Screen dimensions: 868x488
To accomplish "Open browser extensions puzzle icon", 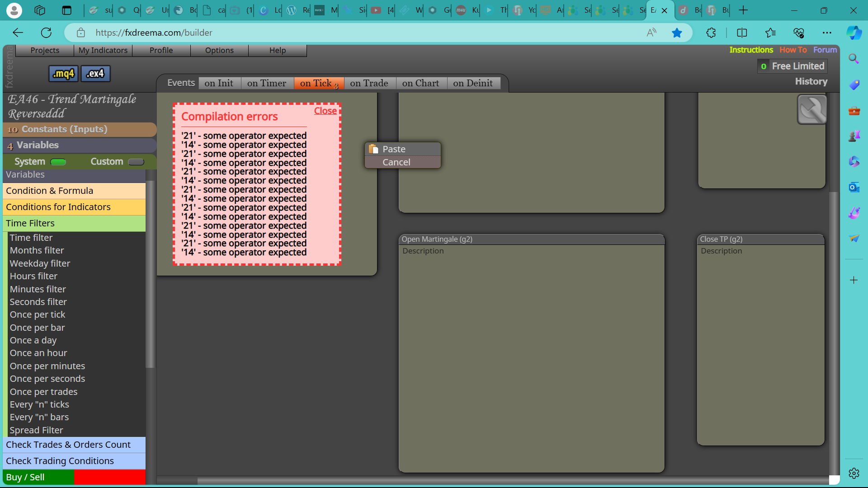I will tap(711, 33).
